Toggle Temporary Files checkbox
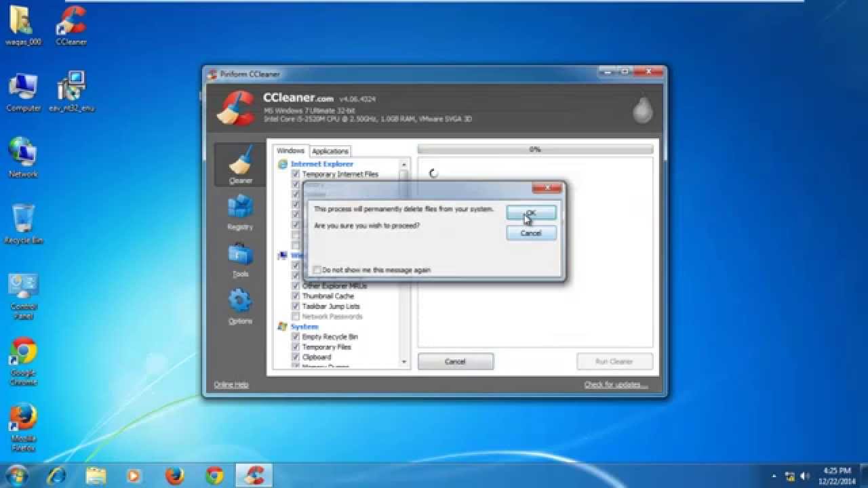 pyautogui.click(x=296, y=347)
